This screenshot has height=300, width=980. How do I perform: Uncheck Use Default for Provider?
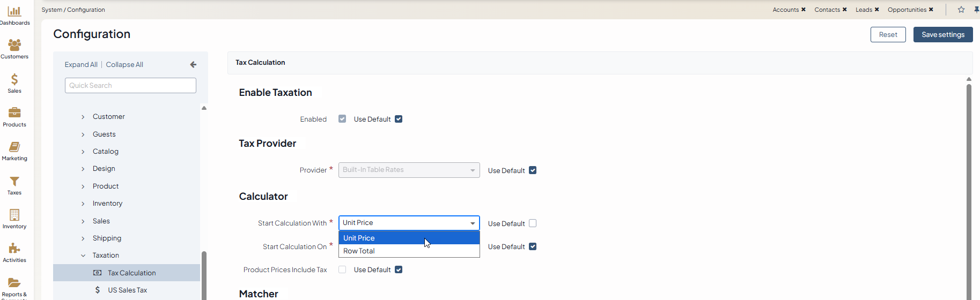coord(533,170)
